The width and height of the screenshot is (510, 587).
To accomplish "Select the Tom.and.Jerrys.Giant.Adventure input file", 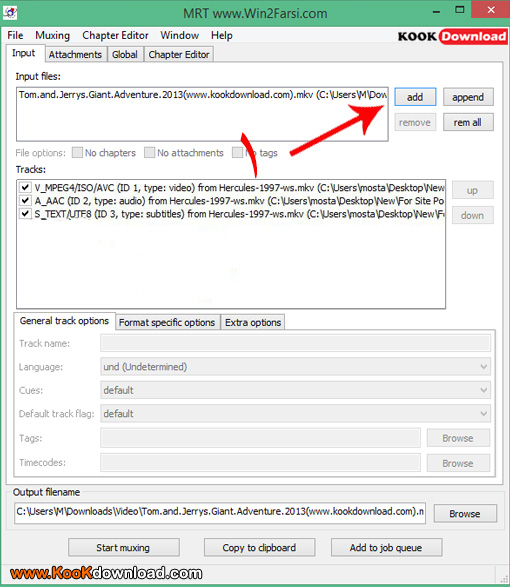I will [202, 95].
